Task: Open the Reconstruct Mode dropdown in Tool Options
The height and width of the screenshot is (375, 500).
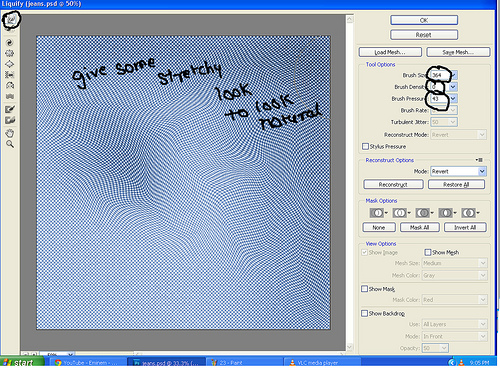Action: [x=458, y=135]
